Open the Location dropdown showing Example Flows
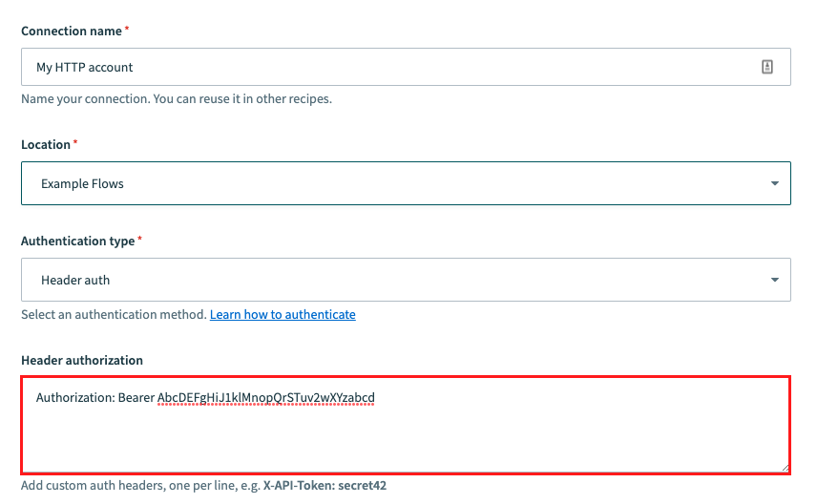This screenshot has width=817, height=504. (406, 183)
